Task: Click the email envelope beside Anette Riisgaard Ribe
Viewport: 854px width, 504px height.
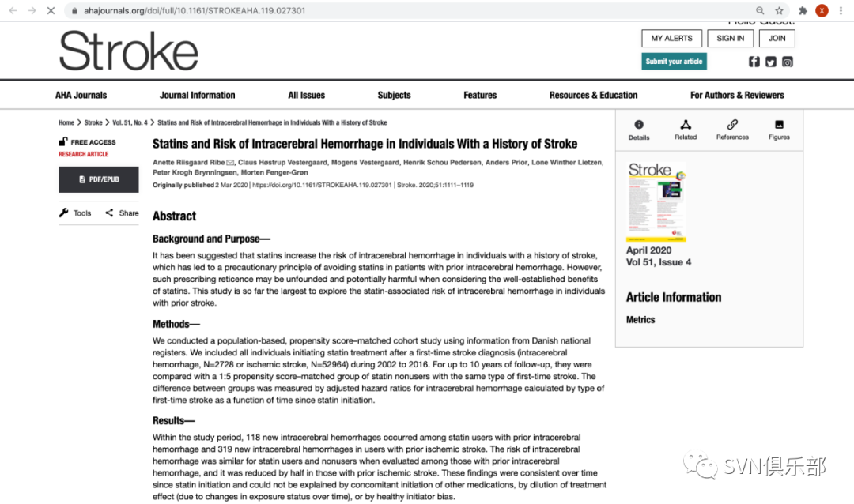Action: pyautogui.click(x=230, y=162)
